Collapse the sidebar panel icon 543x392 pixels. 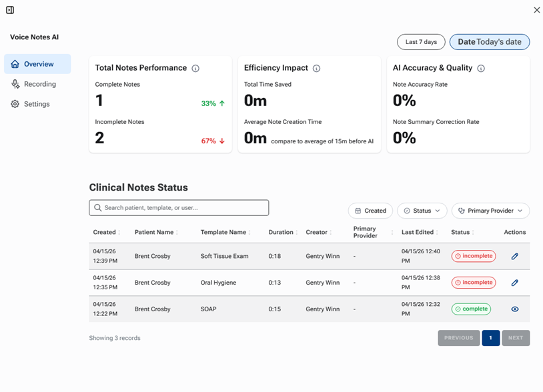point(10,10)
